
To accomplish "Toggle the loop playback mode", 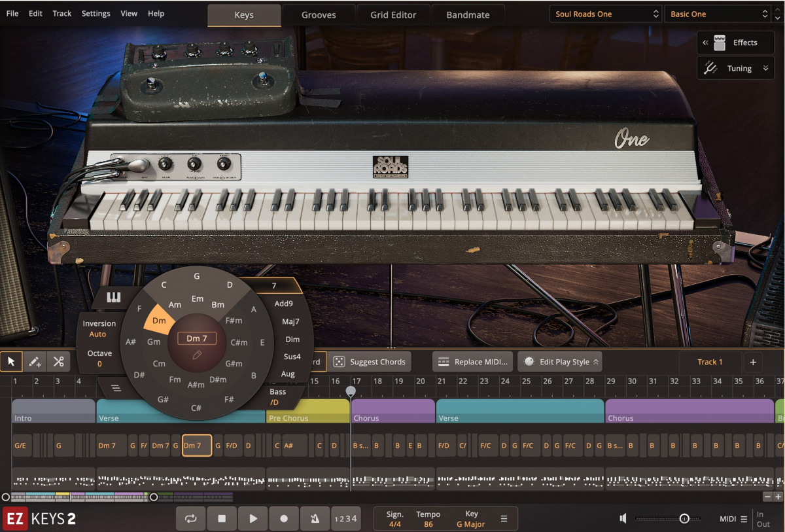I will (x=191, y=518).
